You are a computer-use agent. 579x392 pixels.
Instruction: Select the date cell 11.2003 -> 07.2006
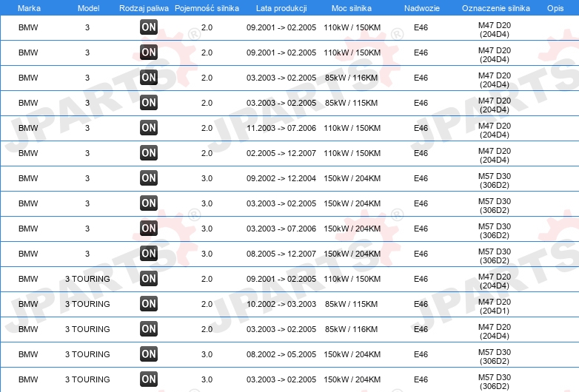click(281, 128)
